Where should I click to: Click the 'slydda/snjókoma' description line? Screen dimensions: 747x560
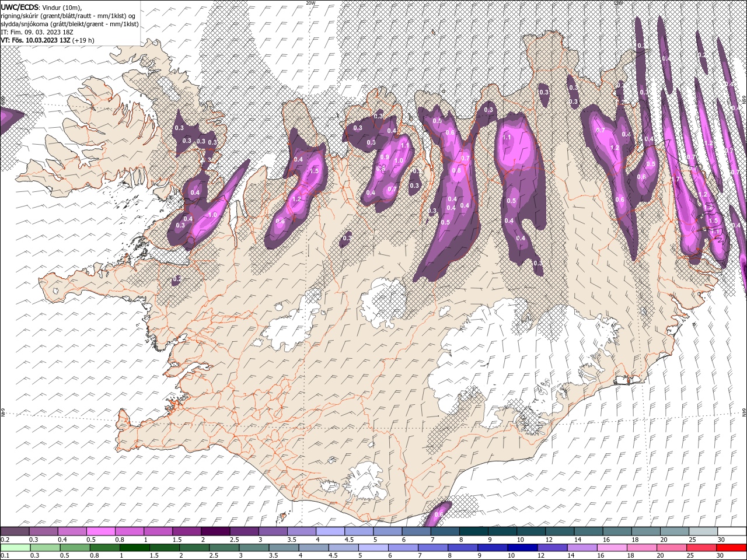[69, 23]
